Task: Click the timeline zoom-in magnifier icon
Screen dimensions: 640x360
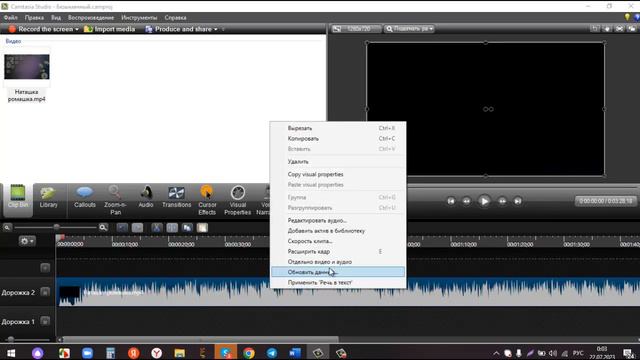Action: (103, 227)
